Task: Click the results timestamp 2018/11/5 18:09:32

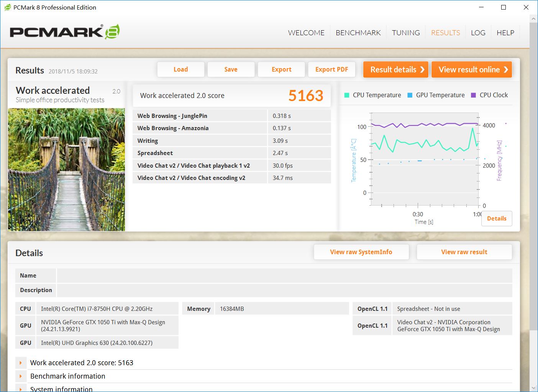Action: (73, 72)
